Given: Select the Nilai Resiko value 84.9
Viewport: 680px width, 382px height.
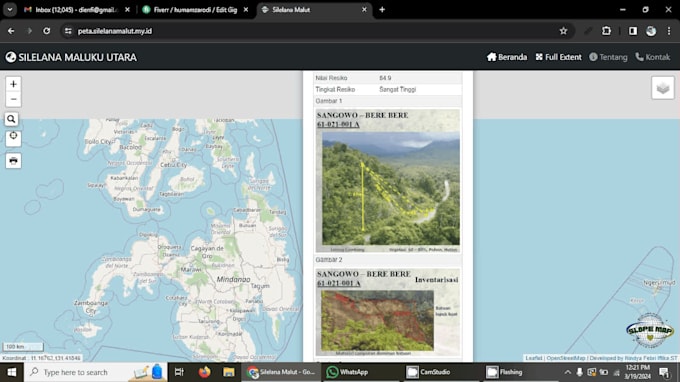Looking at the screenshot, I should [x=385, y=78].
